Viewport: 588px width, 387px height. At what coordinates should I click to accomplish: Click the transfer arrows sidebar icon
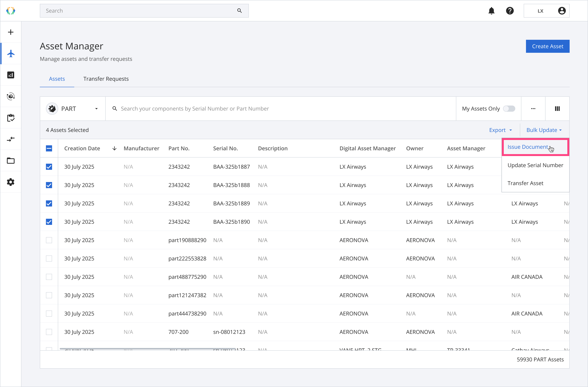[11, 139]
